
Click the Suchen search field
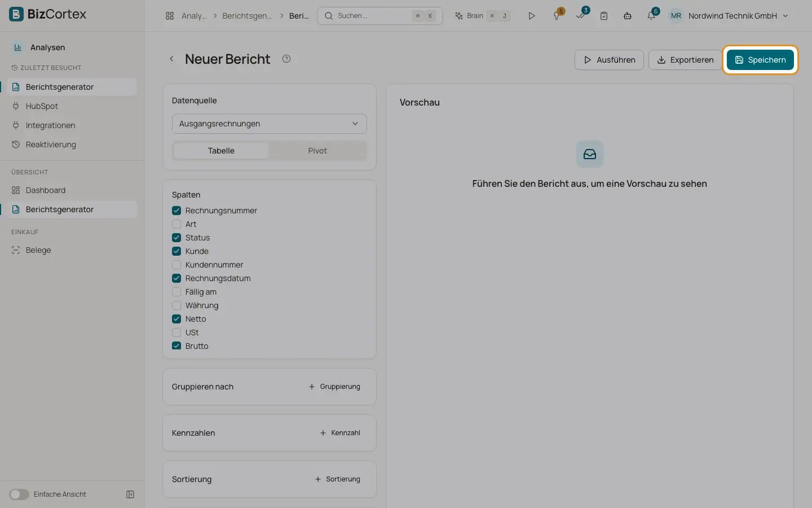pyautogui.click(x=380, y=16)
